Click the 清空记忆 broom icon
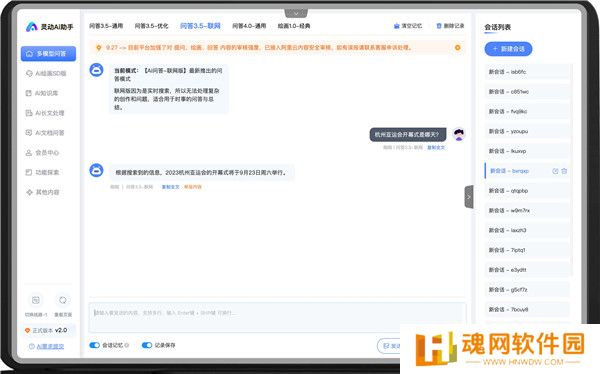 396,26
